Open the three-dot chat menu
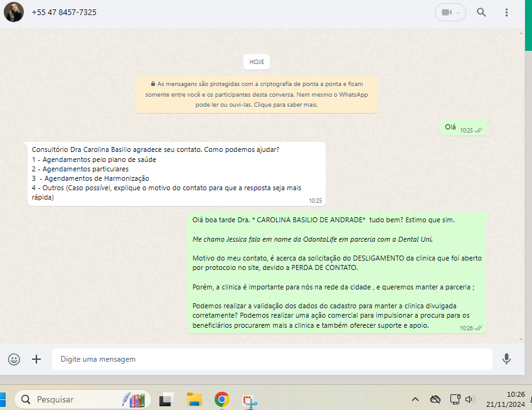The image size is (532, 410). tap(506, 12)
